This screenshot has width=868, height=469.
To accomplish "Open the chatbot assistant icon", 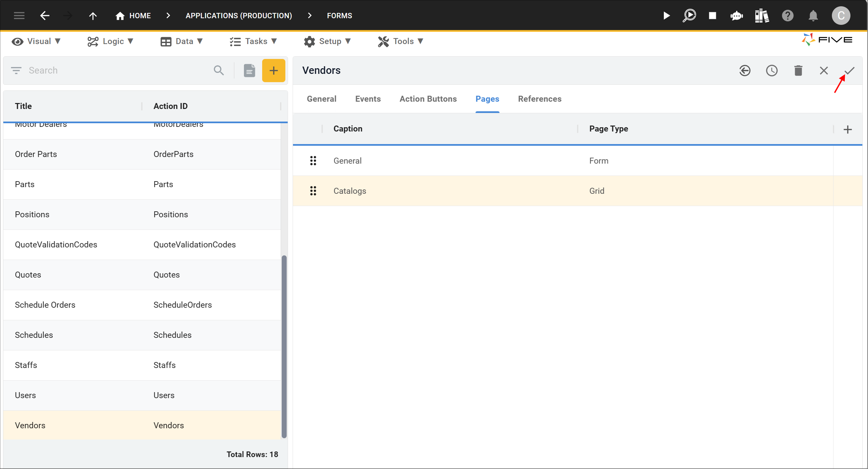I will pyautogui.click(x=736, y=16).
